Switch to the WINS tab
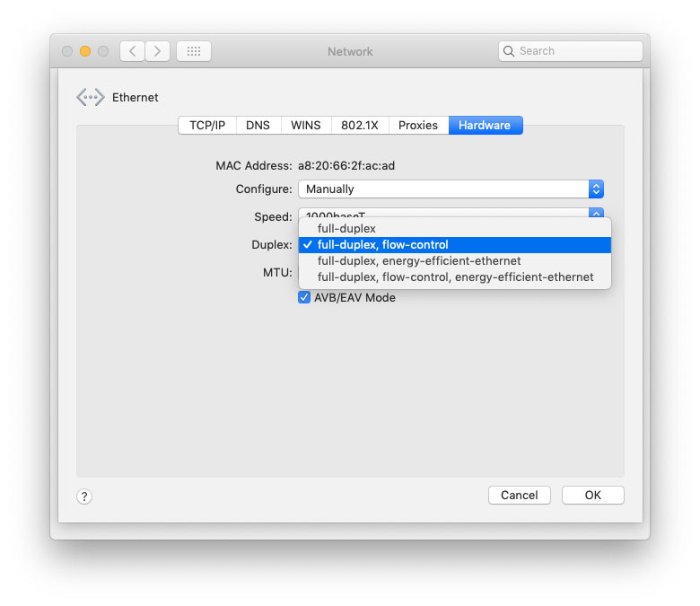 click(305, 126)
